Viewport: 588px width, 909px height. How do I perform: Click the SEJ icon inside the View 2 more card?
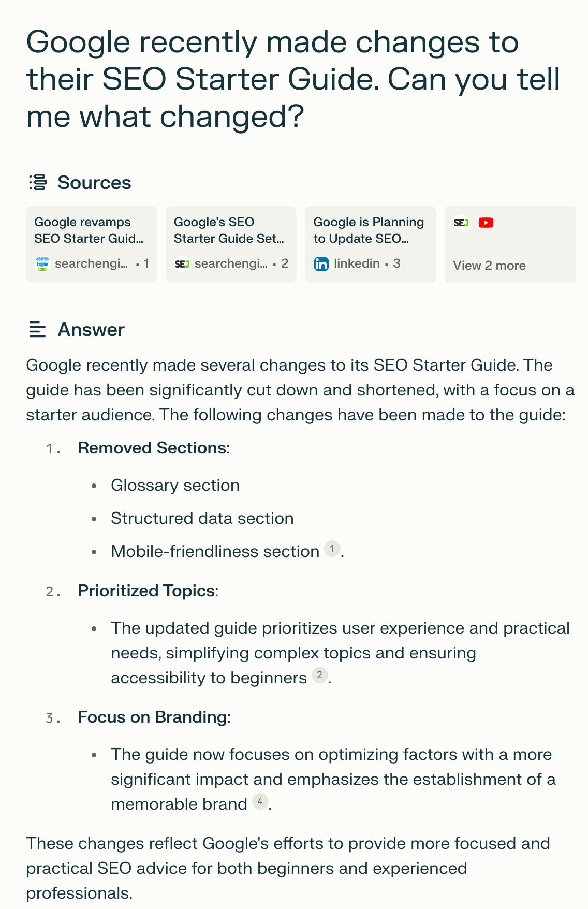point(461,222)
